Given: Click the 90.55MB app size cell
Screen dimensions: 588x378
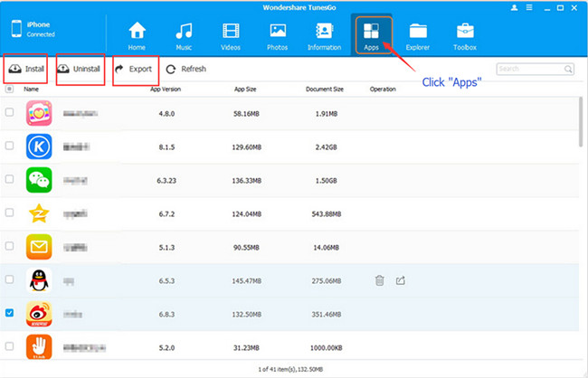Looking at the screenshot, I should click(x=246, y=248).
